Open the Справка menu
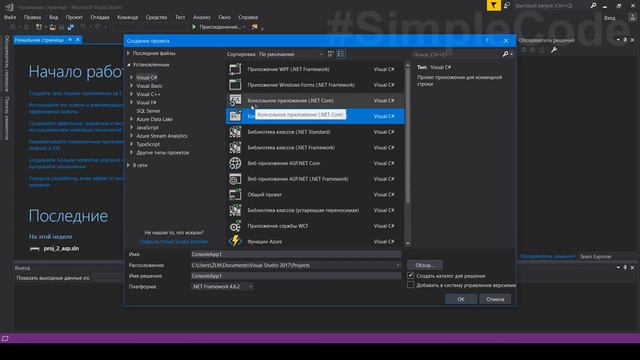Viewport: 640px width, 360px height. pyautogui.click(x=248, y=17)
